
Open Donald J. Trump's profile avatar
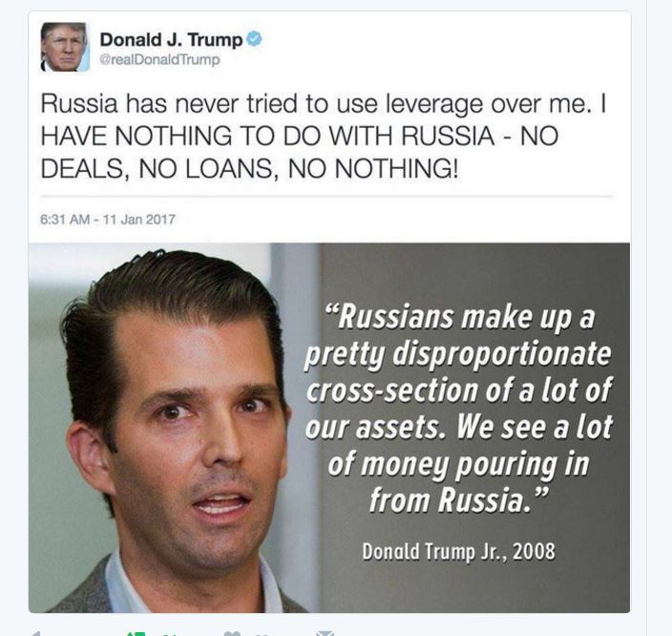[x=65, y=47]
